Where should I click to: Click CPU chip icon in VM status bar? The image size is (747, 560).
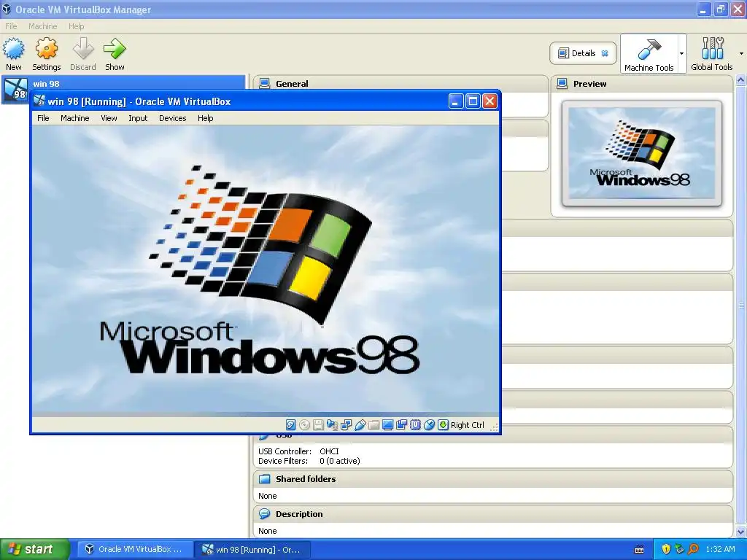tap(415, 425)
